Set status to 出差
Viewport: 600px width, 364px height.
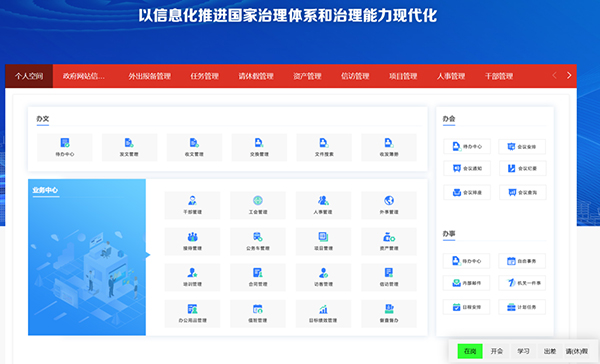pyautogui.click(x=550, y=351)
